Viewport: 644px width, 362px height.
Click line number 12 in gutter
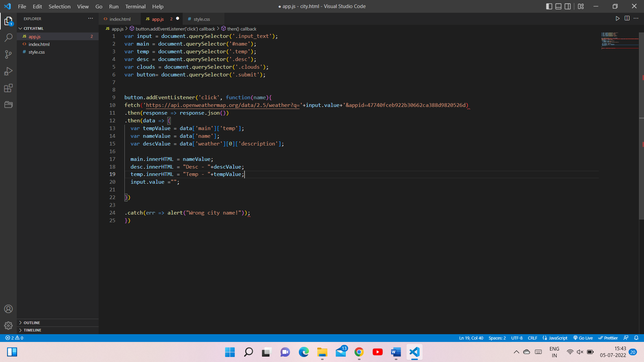tap(112, 121)
